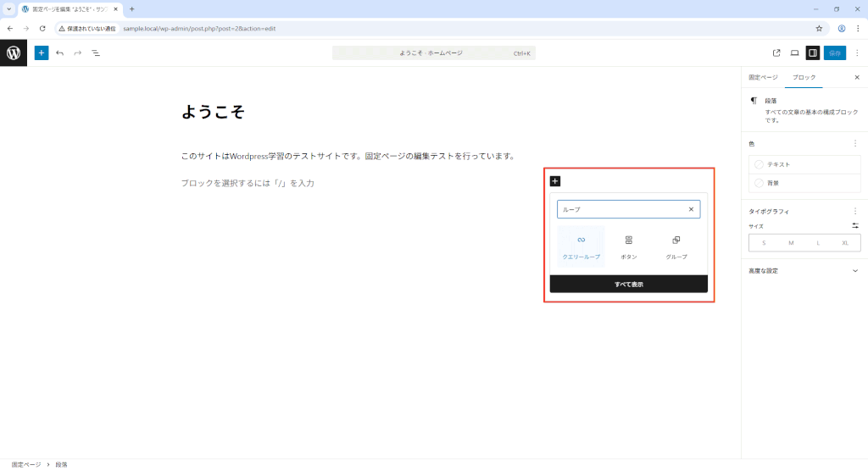Viewport: 868px width, 470px height.
Task: Choose the 背景 color setting
Action: [805, 183]
